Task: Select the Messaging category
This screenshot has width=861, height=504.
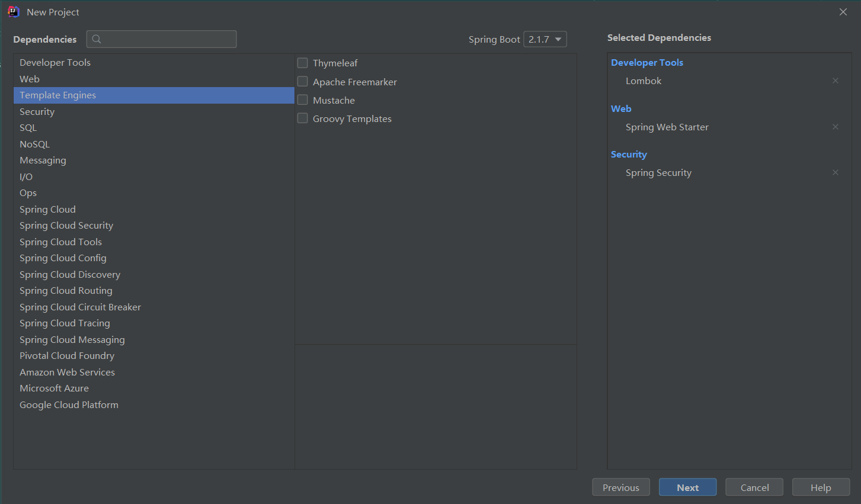Action: (154, 160)
